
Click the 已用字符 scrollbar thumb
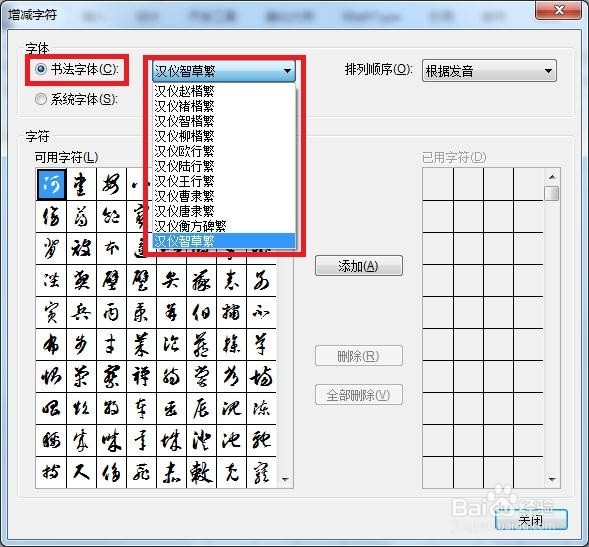[552, 194]
